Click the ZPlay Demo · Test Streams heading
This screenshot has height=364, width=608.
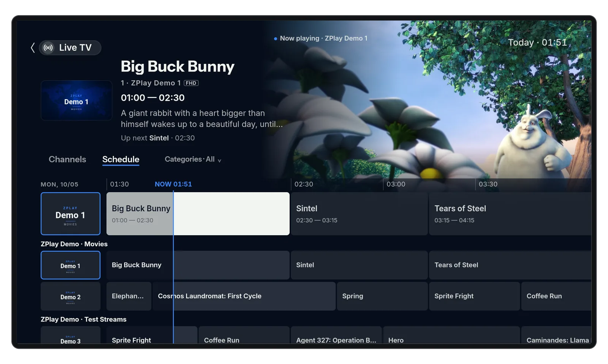(84, 319)
